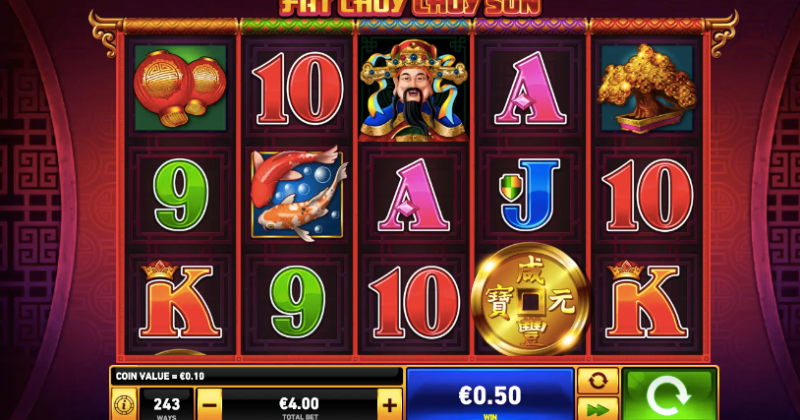Select the golden money tree symbol
Screen dimensions: 800x420
pos(647,88)
